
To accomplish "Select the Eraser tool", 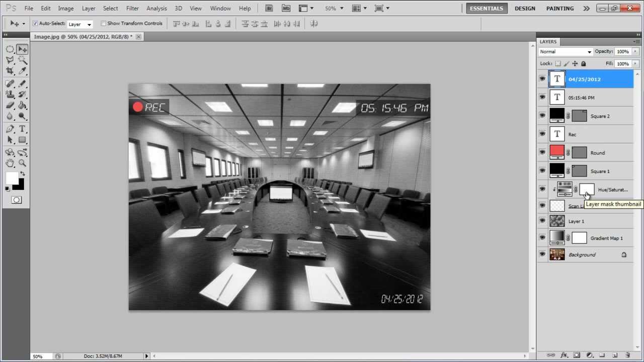I will coord(10,106).
